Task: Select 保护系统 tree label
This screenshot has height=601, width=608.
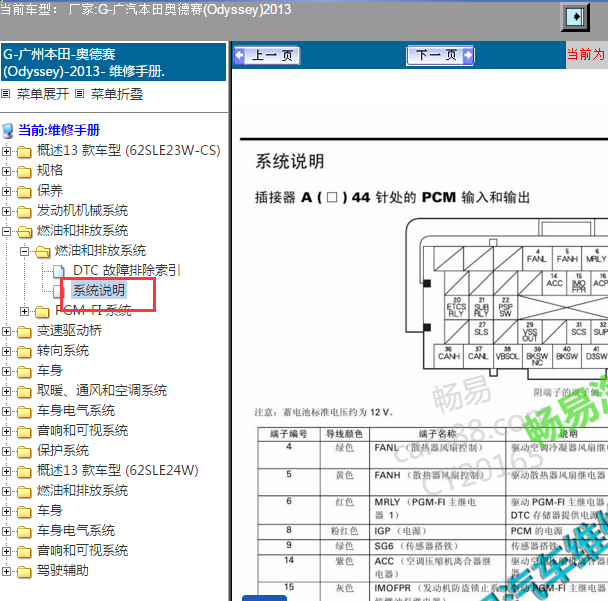Action: tap(63, 451)
